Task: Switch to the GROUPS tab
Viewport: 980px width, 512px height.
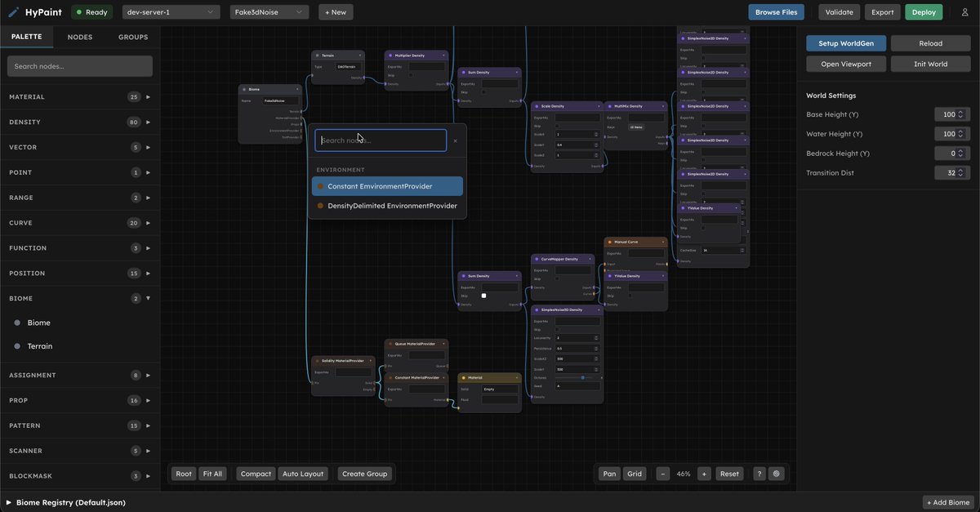Action: 133,37
